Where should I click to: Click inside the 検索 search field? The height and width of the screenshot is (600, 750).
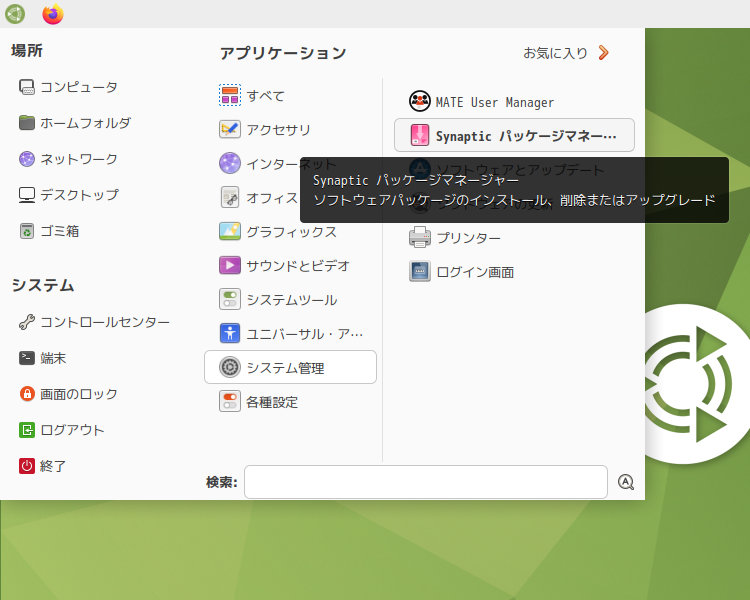coord(426,482)
